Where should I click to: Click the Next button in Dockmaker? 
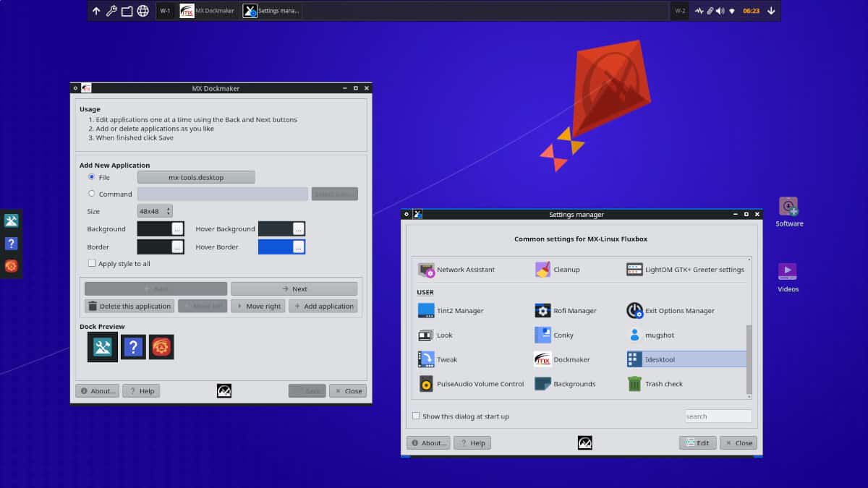pyautogui.click(x=294, y=288)
